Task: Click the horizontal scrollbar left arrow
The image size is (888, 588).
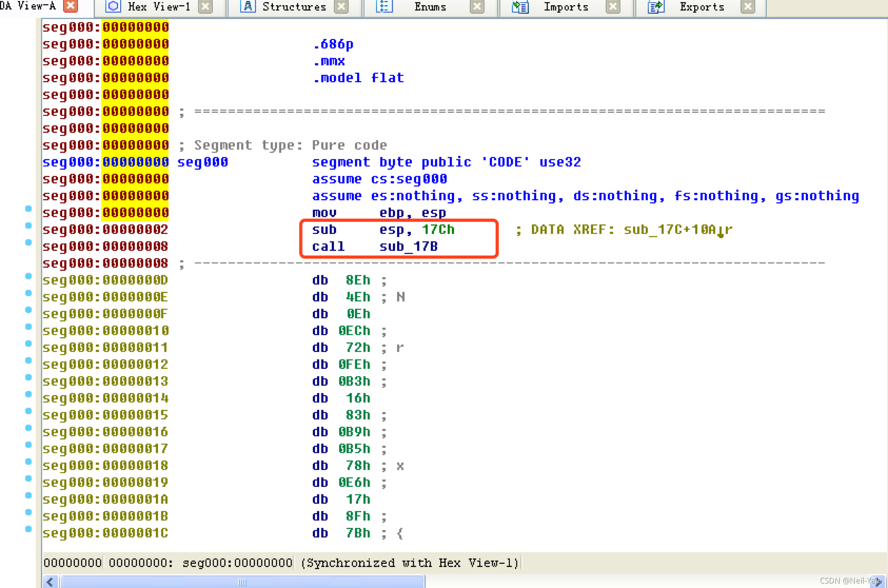Action: tap(51, 581)
